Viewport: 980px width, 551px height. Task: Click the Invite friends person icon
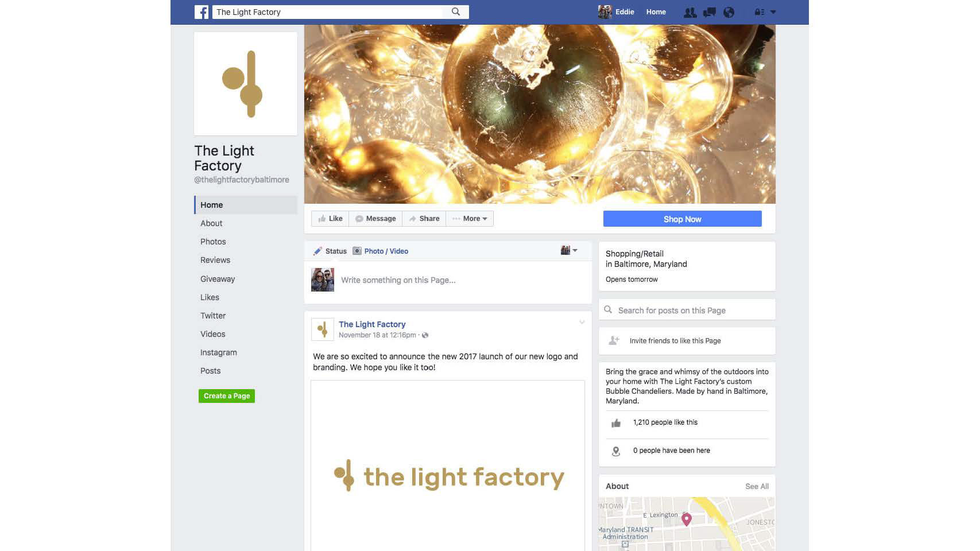point(614,340)
